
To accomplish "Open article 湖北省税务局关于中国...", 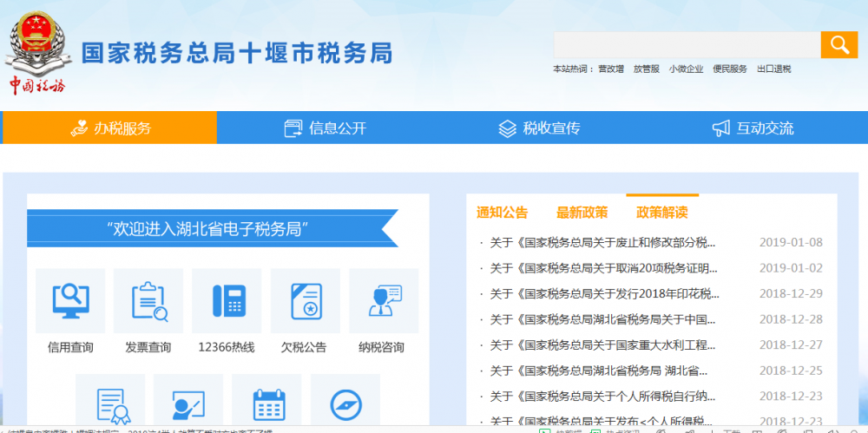I will 602,319.
